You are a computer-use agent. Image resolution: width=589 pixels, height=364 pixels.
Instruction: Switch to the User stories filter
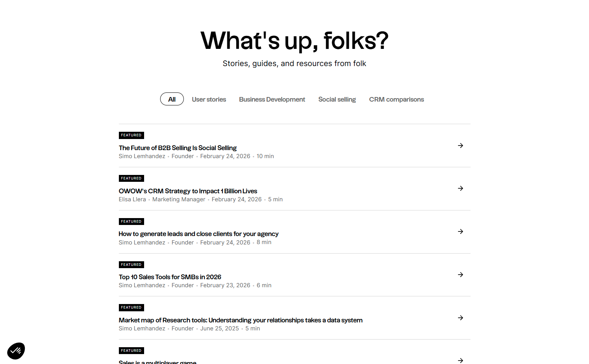click(209, 99)
